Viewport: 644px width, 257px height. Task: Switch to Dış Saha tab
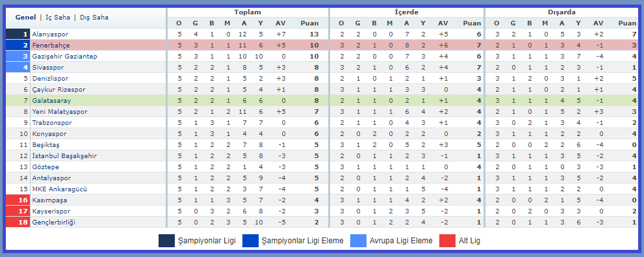pyautogui.click(x=94, y=18)
